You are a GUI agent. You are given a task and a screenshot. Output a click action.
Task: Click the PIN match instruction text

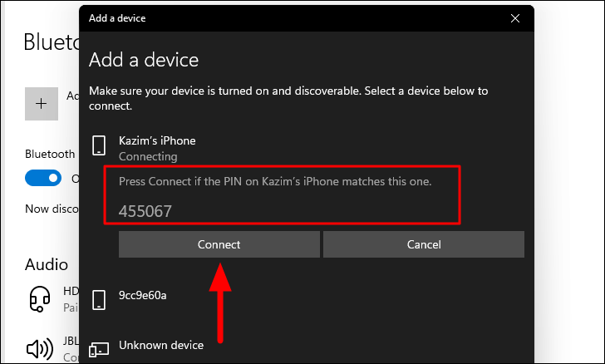coord(275,181)
